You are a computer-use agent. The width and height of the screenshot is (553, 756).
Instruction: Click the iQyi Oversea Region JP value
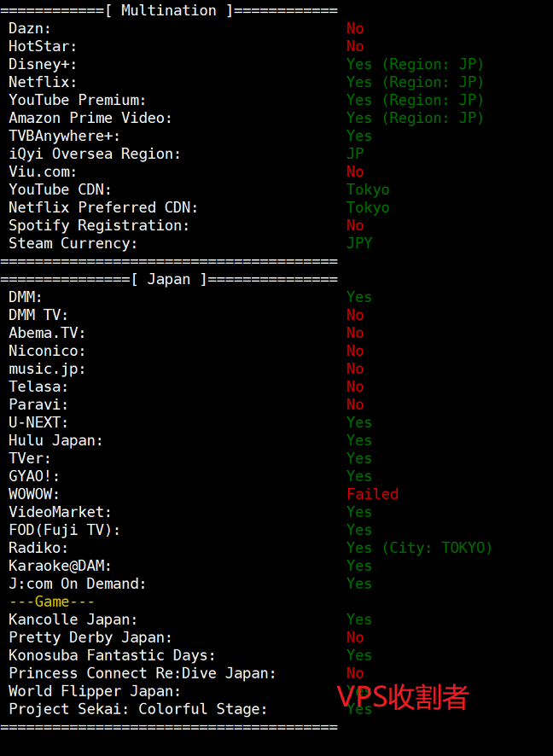click(355, 154)
